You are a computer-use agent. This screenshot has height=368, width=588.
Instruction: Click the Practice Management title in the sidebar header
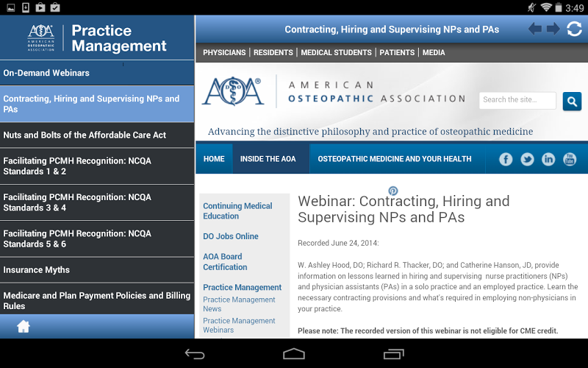click(119, 38)
